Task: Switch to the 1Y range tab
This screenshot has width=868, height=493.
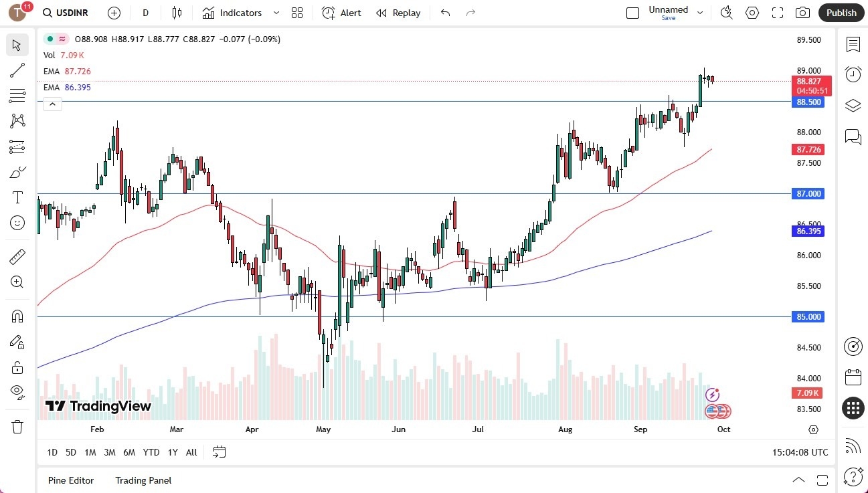Action: point(172,452)
